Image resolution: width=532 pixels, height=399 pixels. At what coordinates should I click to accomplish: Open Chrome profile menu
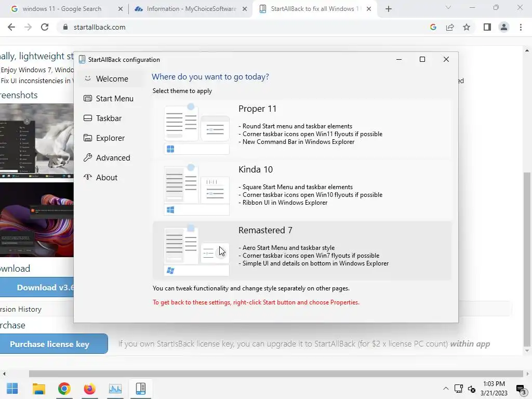pos(504,27)
